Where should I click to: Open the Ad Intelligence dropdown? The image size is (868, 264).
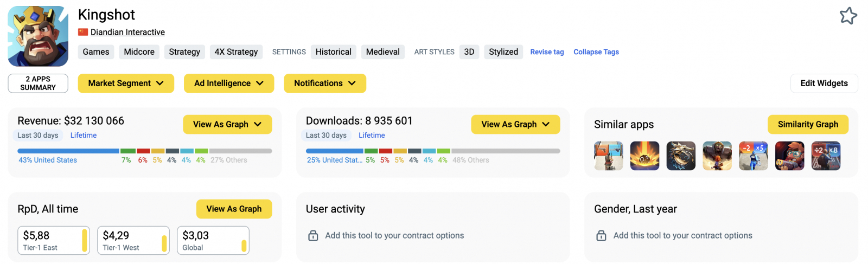tap(229, 83)
